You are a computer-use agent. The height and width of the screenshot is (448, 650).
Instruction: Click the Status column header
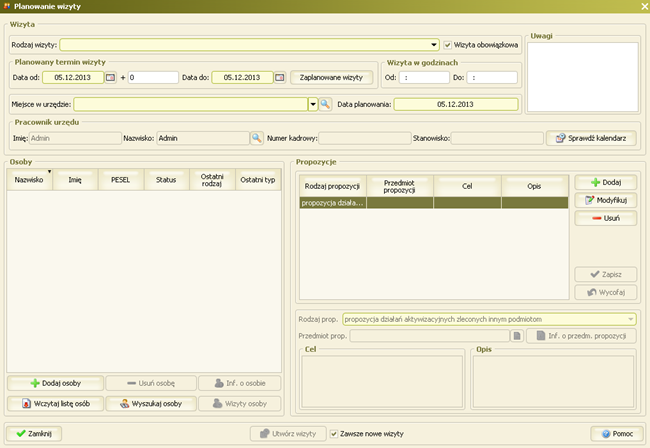tap(166, 180)
